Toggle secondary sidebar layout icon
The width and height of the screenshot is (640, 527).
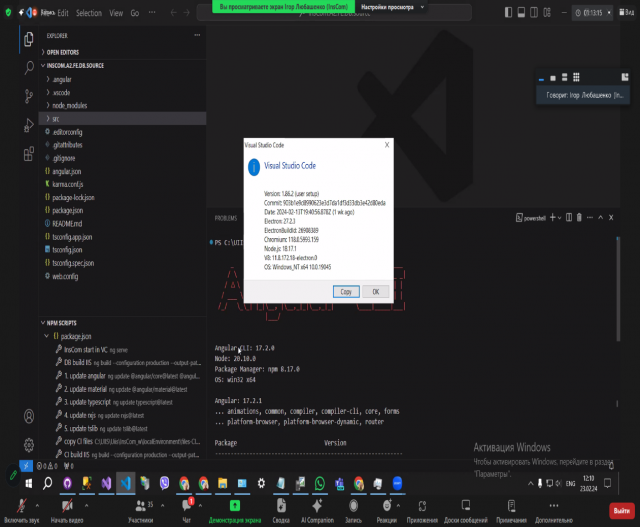[x=534, y=13]
